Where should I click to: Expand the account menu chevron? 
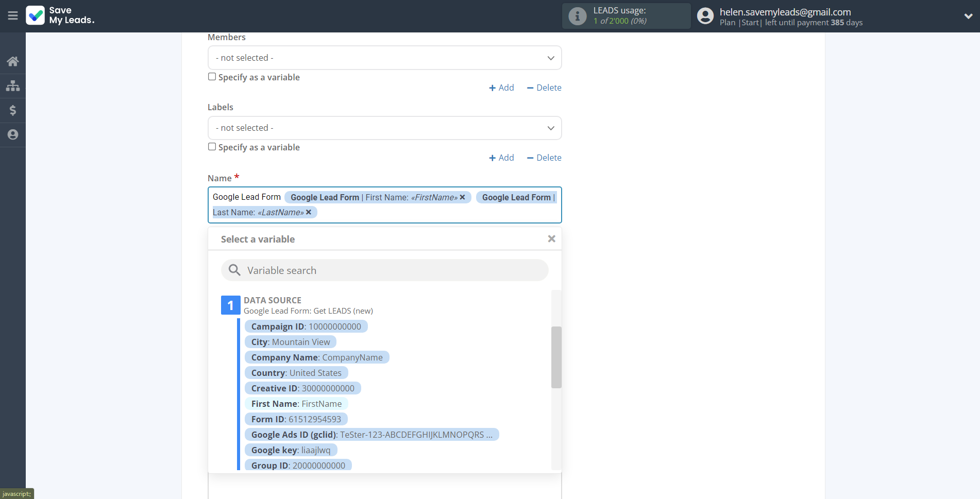click(968, 16)
